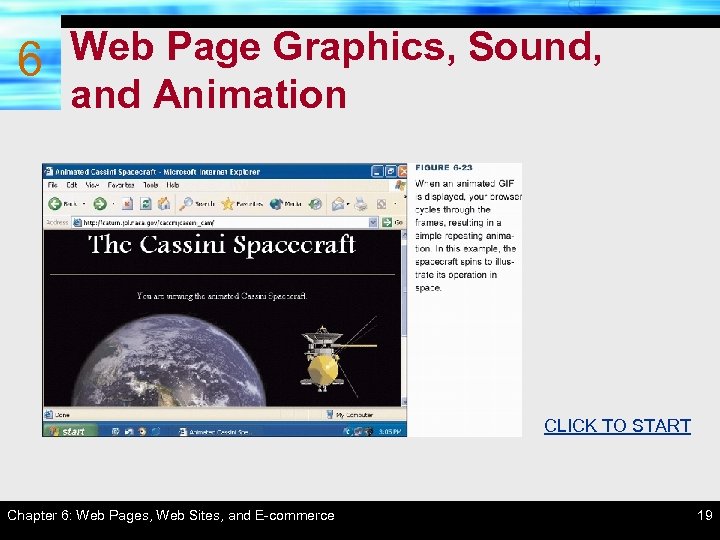This screenshot has height=540, width=720.
Task: Open the Tools menu
Action: [x=150, y=185]
